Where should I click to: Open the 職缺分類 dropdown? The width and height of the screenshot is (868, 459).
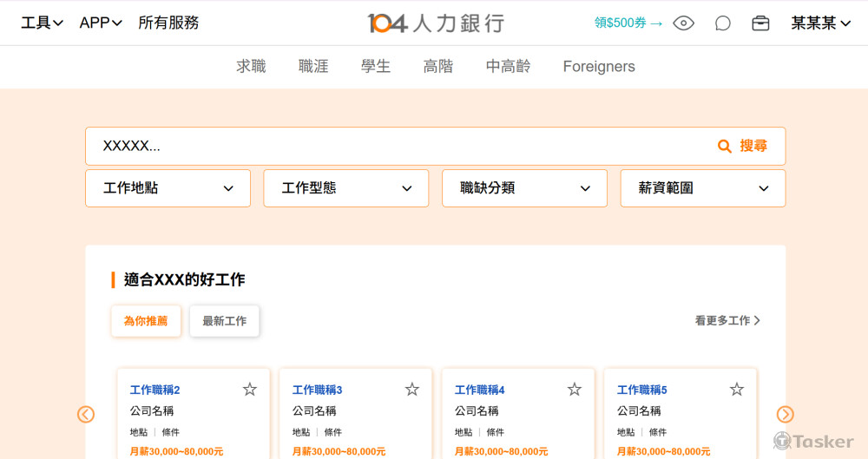524,188
